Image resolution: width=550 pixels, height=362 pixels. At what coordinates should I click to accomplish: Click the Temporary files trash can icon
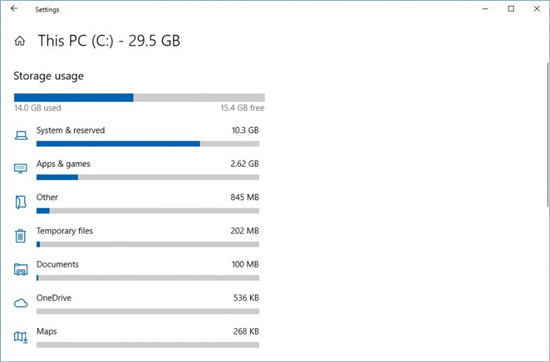coord(20,235)
